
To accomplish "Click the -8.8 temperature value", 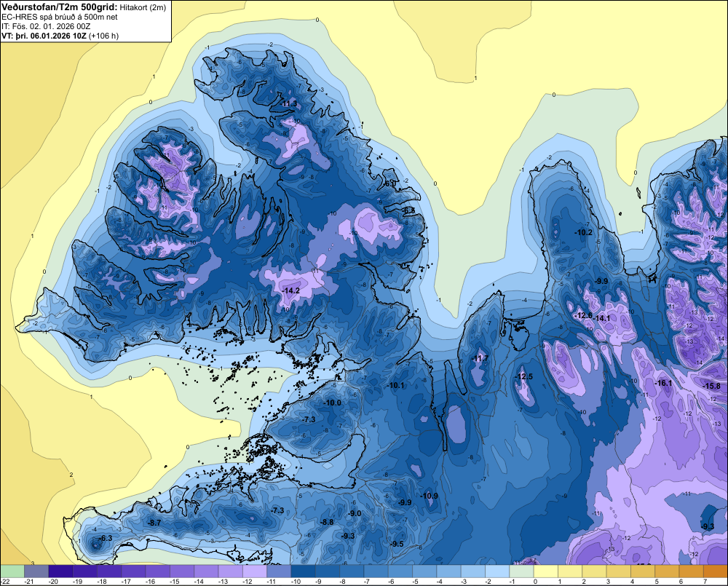I will click(328, 522).
